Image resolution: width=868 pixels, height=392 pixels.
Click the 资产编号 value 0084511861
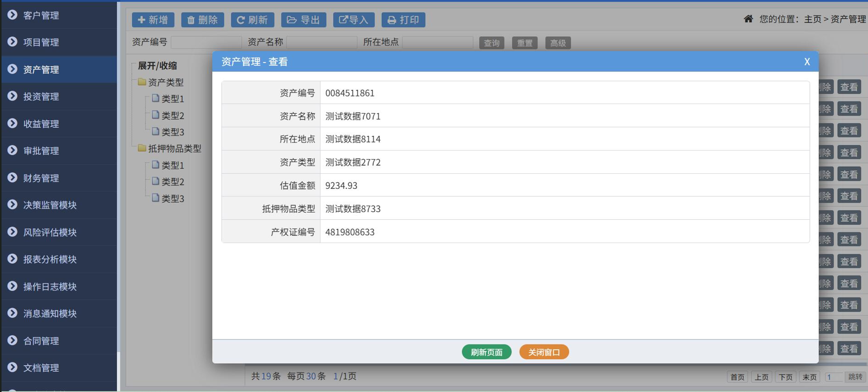click(x=350, y=93)
